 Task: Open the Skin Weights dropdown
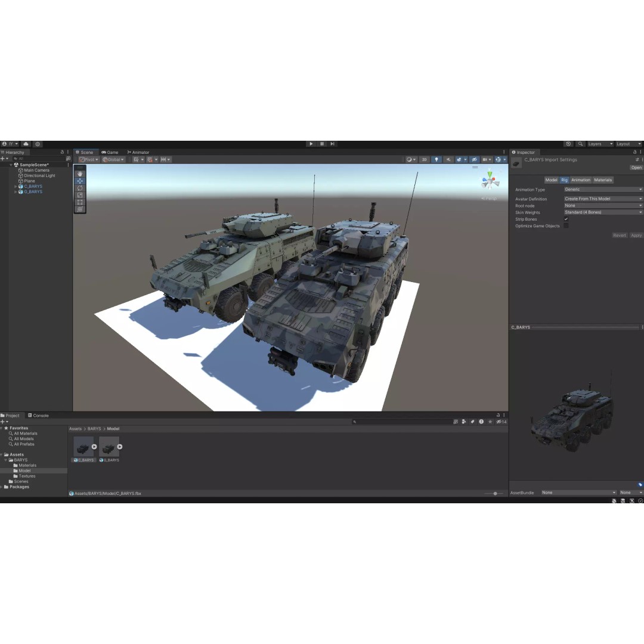coord(603,212)
